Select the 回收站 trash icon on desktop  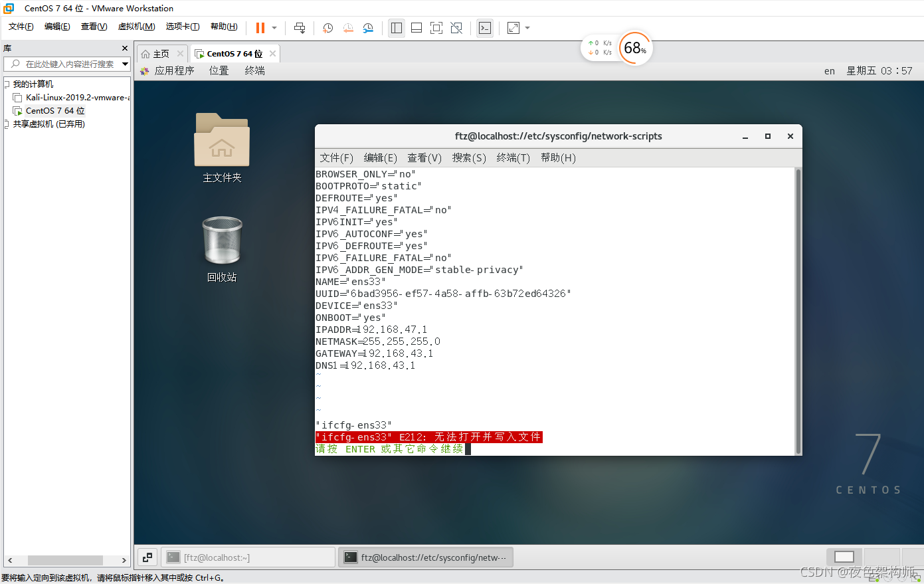click(222, 249)
